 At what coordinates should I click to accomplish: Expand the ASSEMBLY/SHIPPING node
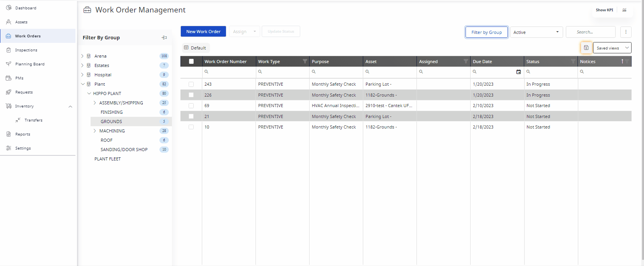click(x=95, y=103)
